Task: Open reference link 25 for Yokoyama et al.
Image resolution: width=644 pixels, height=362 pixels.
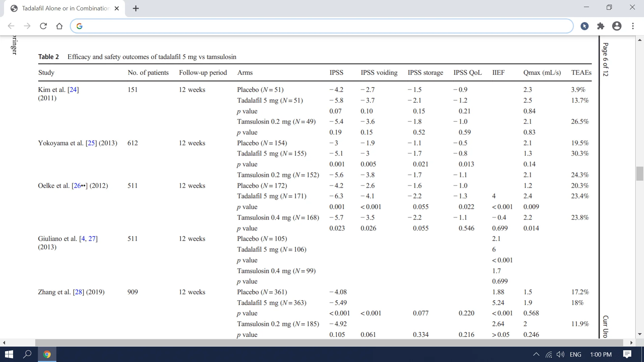Action: tap(91, 143)
